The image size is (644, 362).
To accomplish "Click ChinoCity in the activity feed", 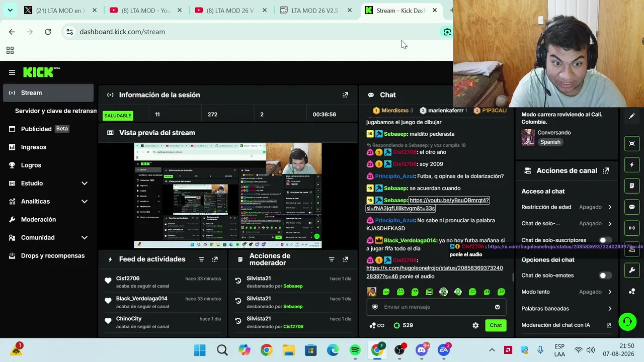I will 129,319.
